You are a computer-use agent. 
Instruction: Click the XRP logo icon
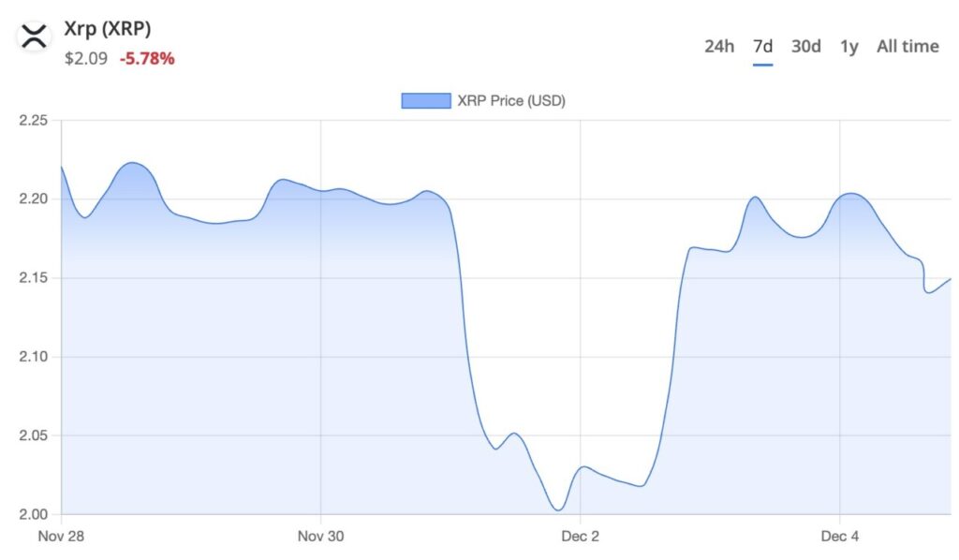33,36
